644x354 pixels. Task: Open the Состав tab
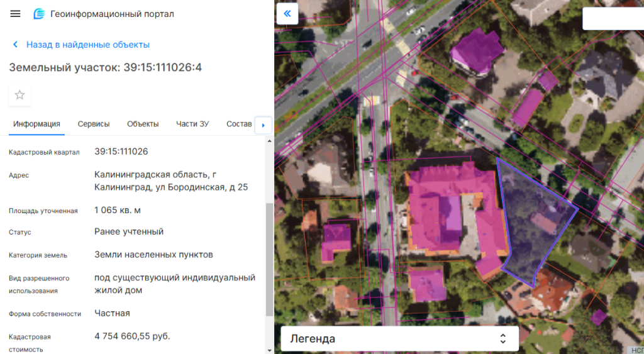point(239,124)
